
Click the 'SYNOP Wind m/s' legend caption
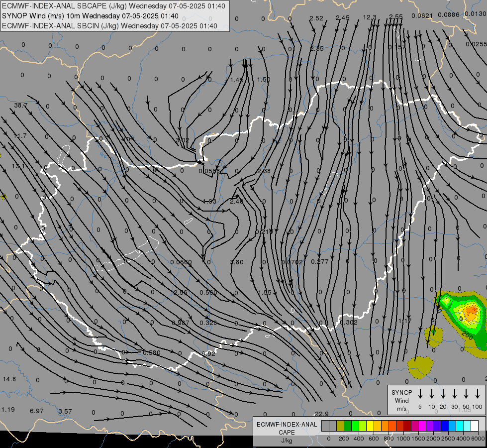pos(401,400)
